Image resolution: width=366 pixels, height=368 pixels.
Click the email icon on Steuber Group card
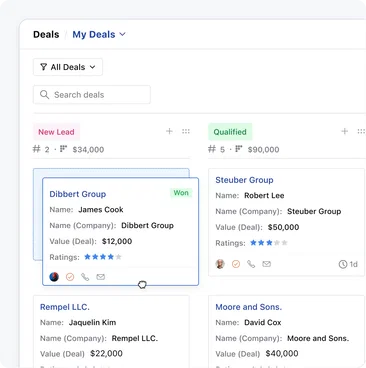(x=266, y=264)
